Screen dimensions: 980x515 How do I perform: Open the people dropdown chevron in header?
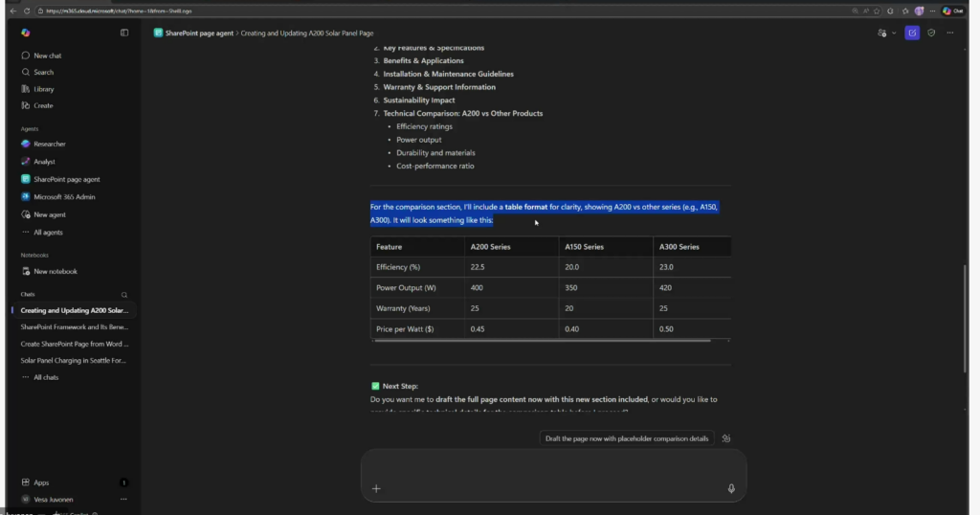tap(894, 33)
